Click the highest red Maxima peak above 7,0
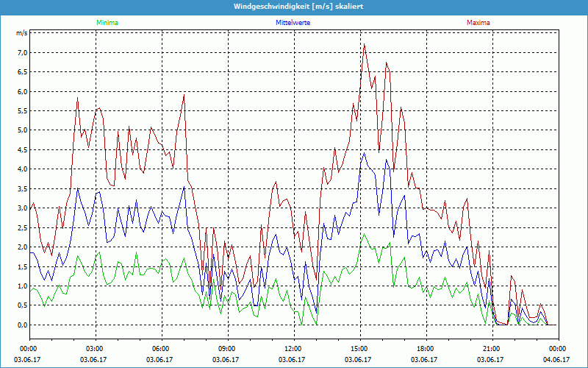The width and height of the screenshot is (588, 368). click(364, 45)
